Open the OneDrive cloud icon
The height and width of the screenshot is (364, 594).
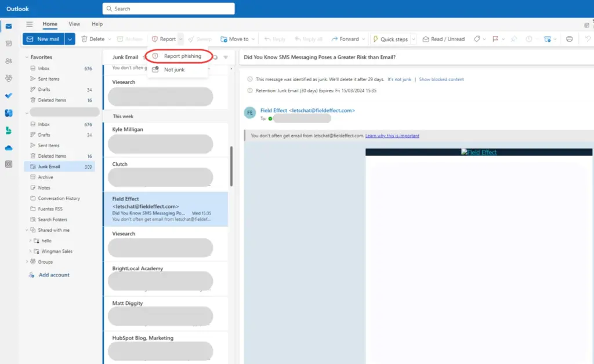coord(9,148)
